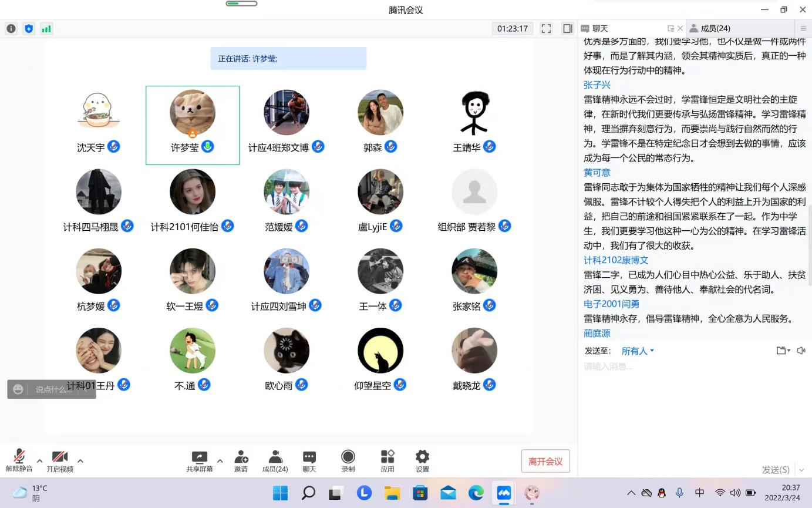Expand audio options arrow beside microphone
812x508 pixels.
40,461
